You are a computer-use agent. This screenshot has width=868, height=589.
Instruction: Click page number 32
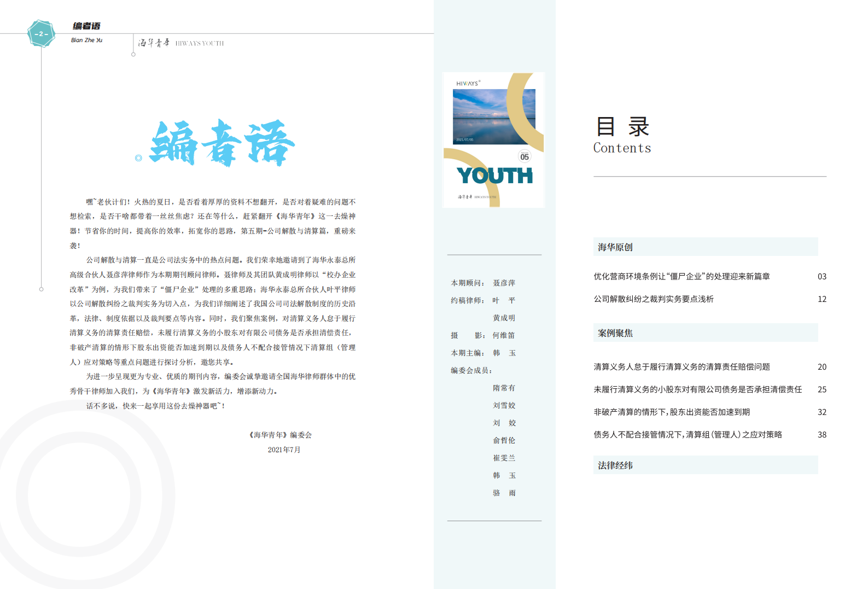(822, 412)
